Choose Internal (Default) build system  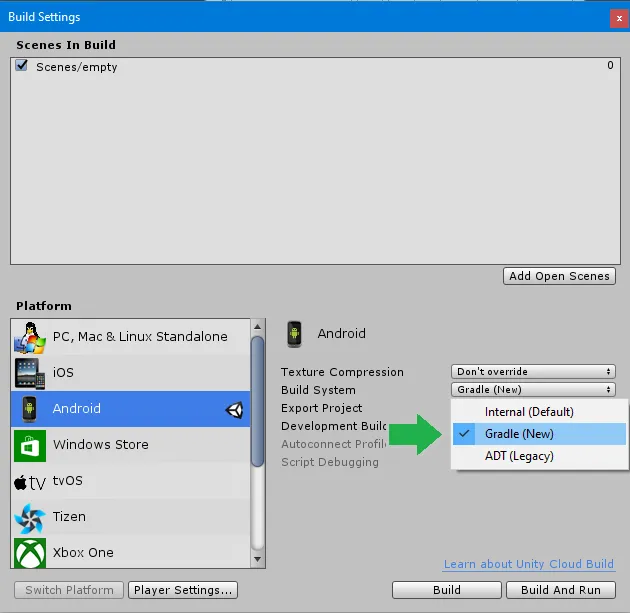[x=540, y=412]
